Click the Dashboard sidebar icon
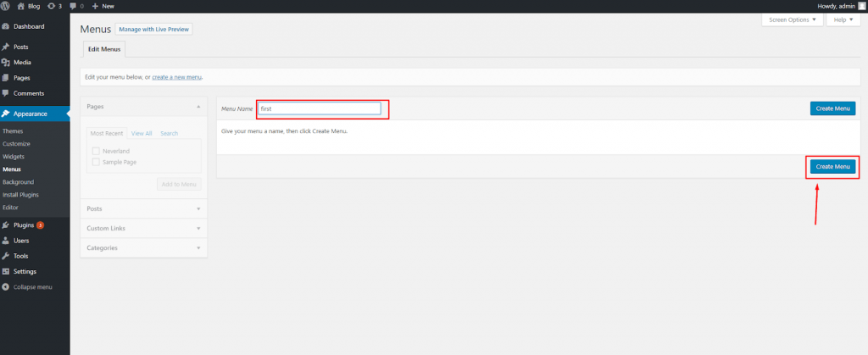 pyautogui.click(x=6, y=26)
